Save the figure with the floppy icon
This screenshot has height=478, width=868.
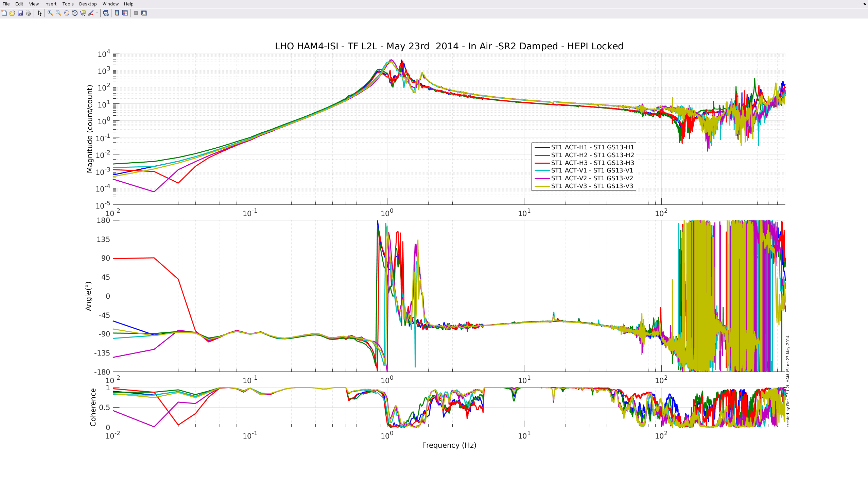click(x=20, y=13)
